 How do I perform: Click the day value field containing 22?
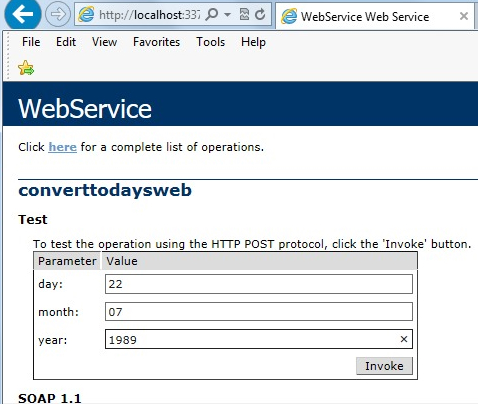pos(259,284)
